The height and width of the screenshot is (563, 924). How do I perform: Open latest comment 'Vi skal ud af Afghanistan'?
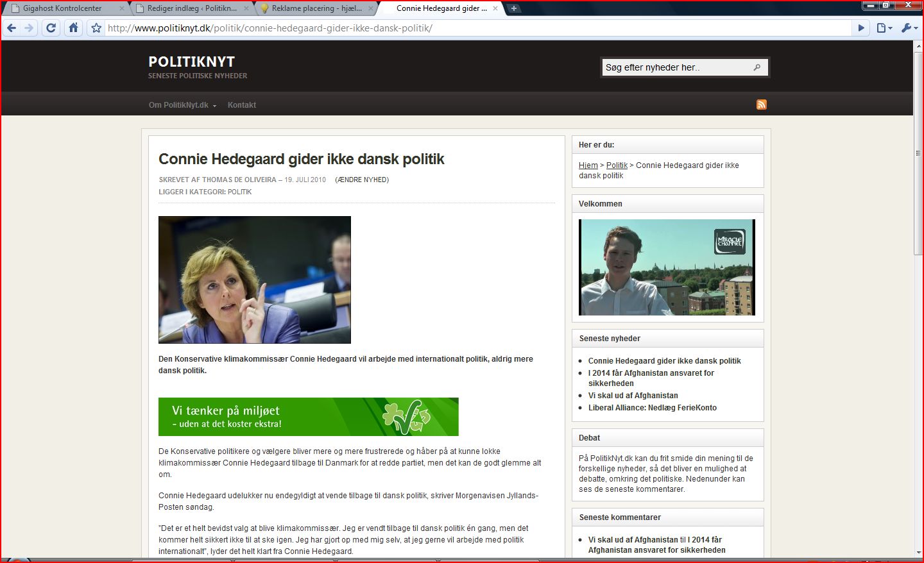[633, 540]
